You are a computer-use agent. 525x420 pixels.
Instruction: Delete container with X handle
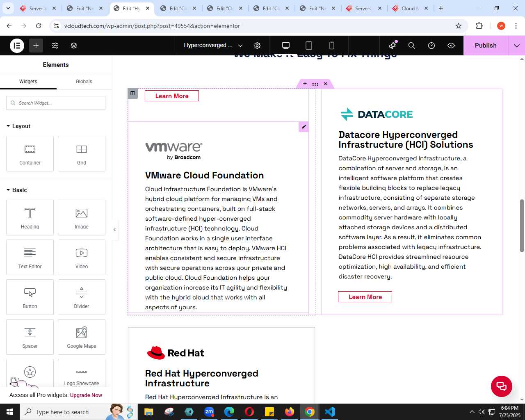325,84
